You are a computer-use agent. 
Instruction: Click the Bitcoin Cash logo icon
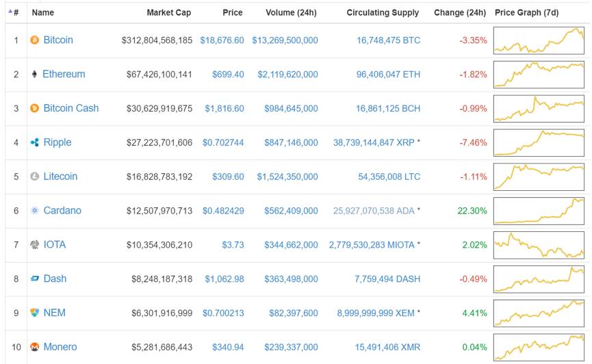(x=35, y=108)
